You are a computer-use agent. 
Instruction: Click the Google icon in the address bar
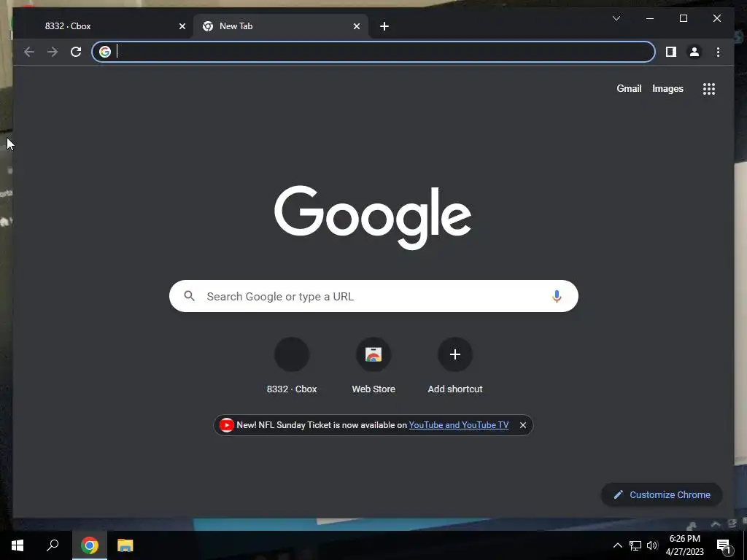point(105,52)
